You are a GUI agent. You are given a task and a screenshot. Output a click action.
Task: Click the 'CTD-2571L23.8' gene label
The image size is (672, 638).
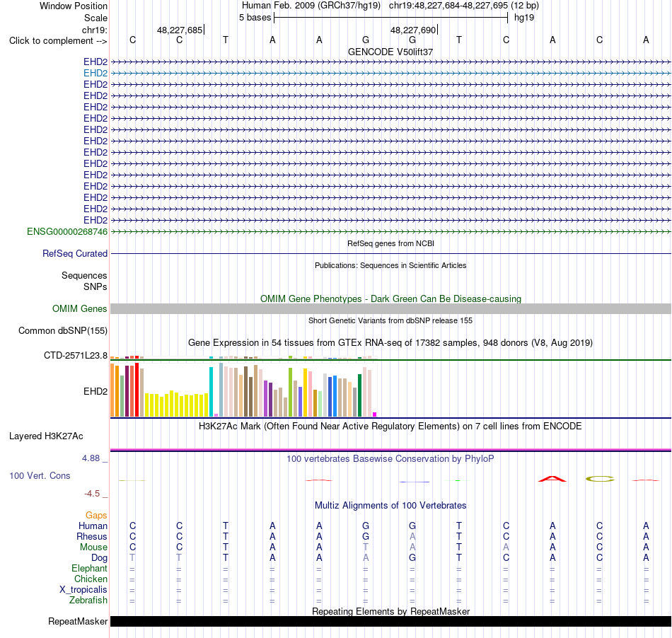click(76, 355)
